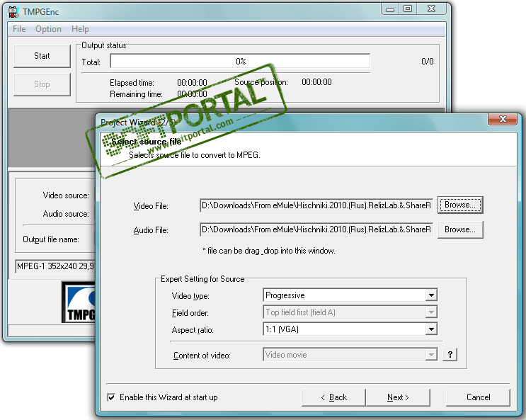Click the Source position value 00:00:00
This screenshot has height=420, width=526.
pos(316,82)
